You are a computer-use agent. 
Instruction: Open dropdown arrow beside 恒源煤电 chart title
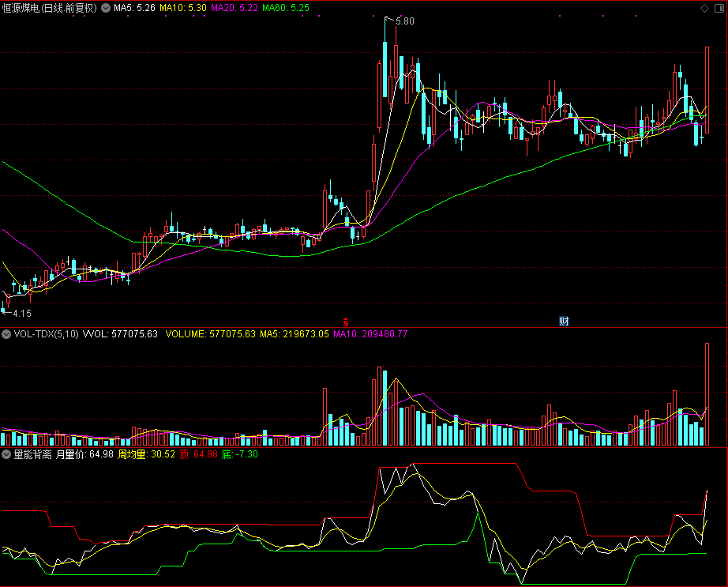point(106,8)
